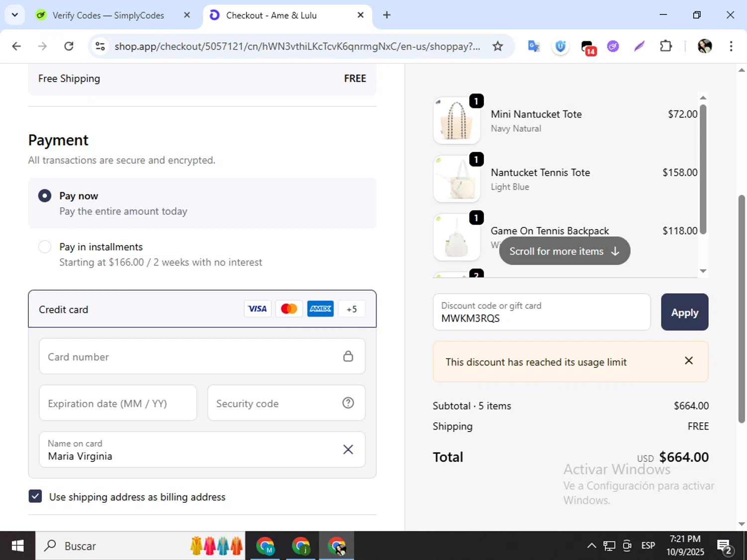Viewport: 747px width, 560px height.
Task: Click the Free Shipping option row
Action: tap(202, 79)
